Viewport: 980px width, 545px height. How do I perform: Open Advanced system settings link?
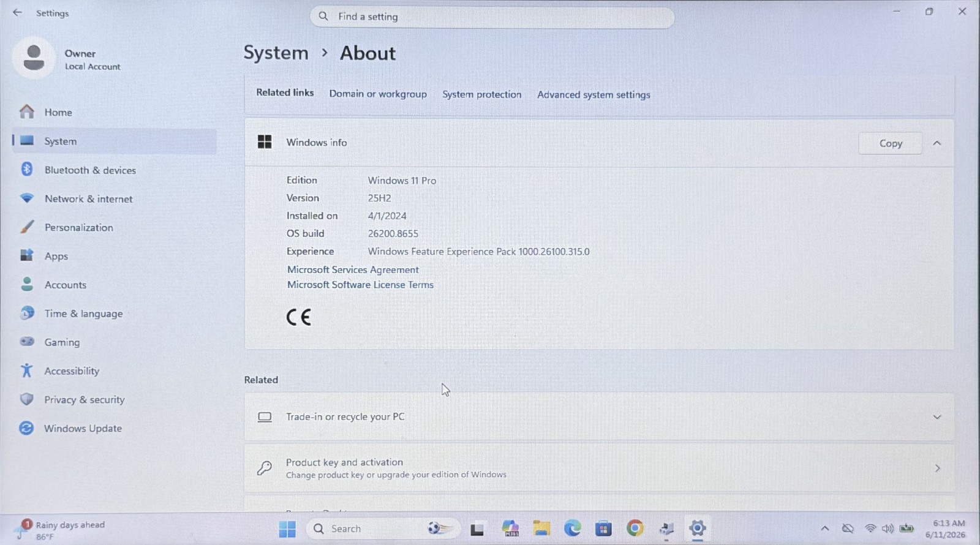click(594, 94)
